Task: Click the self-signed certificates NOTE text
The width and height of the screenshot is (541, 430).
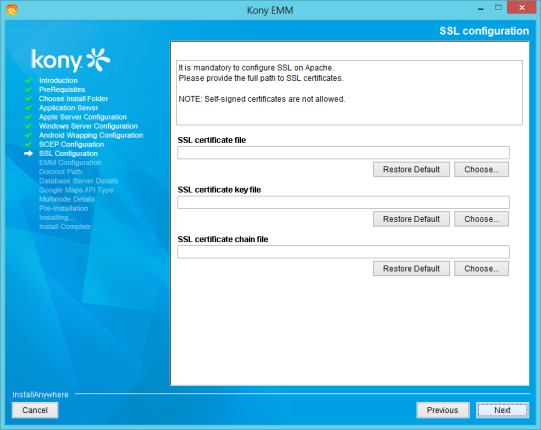Action: 262,99
